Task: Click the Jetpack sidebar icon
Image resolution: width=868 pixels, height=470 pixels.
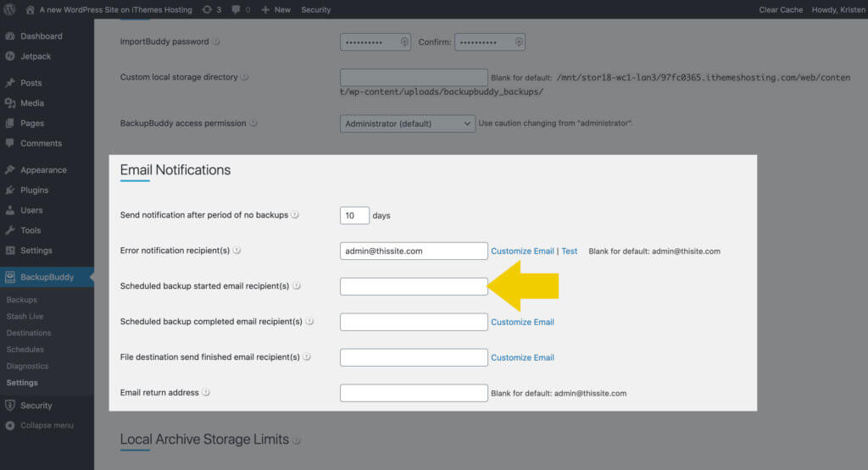Action: pos(10,57)
